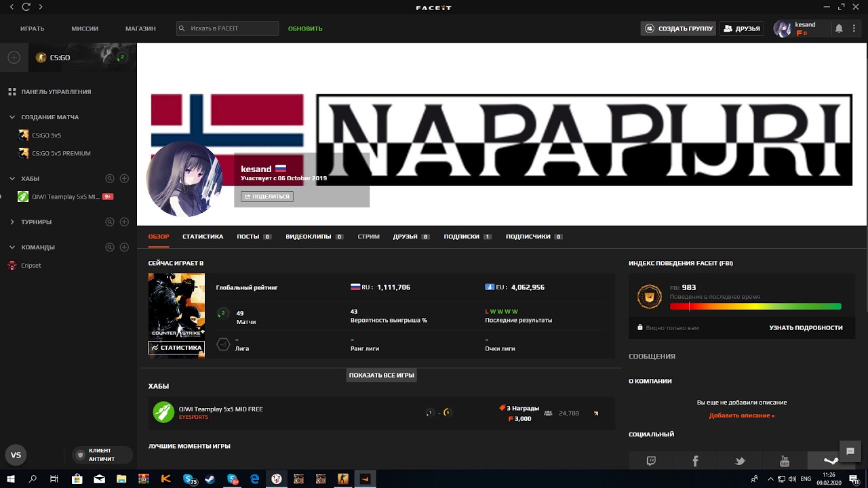Switch to the Подписчики tab

534,237
